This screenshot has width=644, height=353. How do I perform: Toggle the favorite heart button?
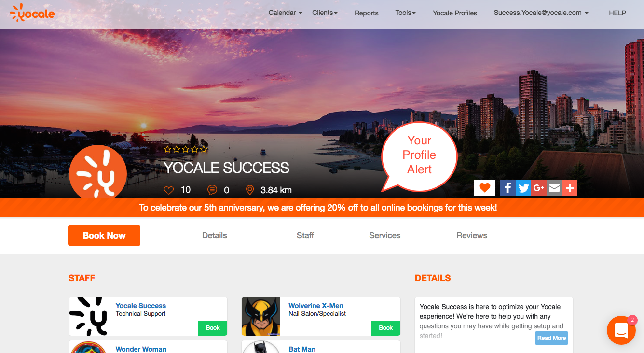tap(484, 188)
